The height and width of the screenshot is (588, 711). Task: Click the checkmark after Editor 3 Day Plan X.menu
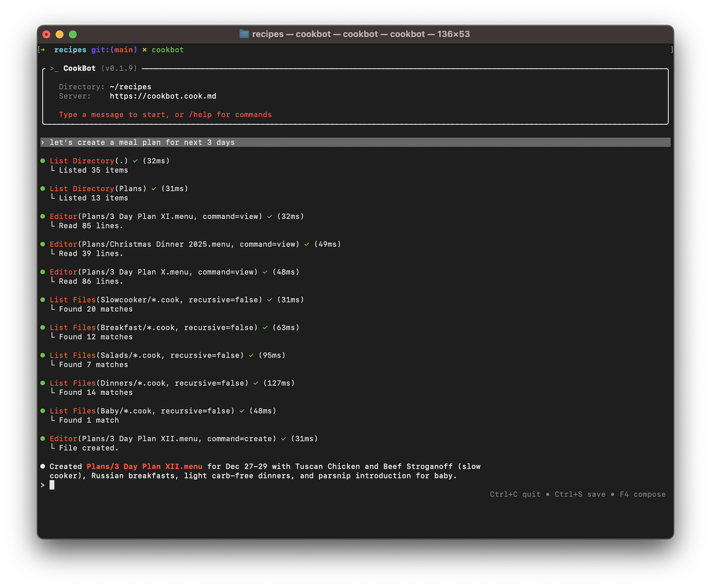[x=265, y=272]
